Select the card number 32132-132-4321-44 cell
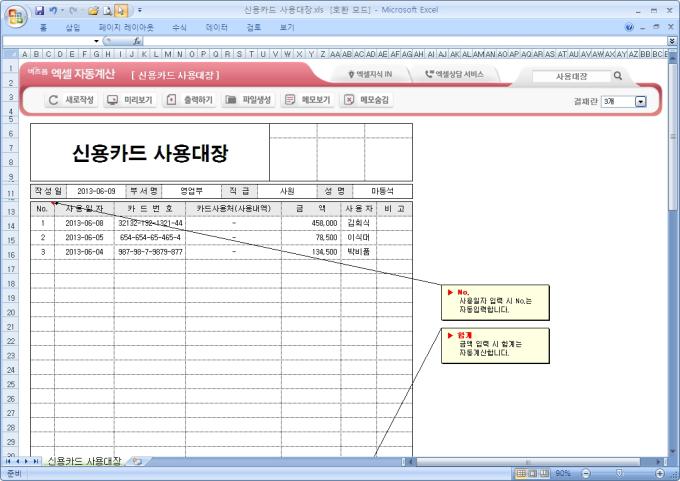 click(150, 223)
